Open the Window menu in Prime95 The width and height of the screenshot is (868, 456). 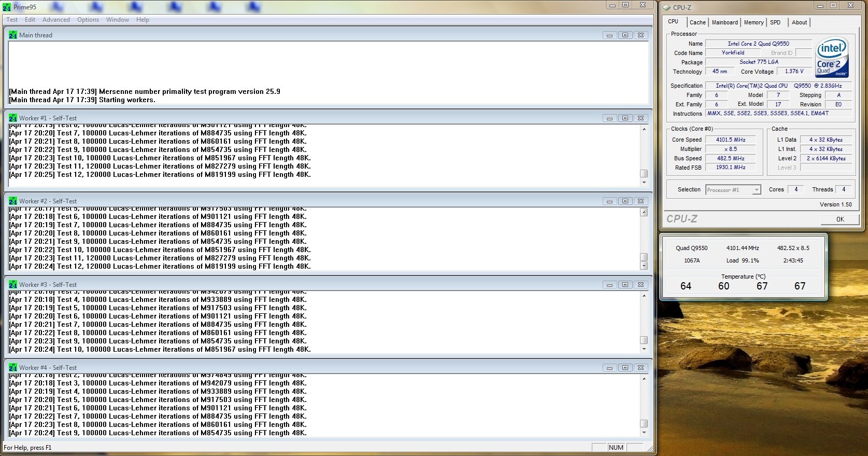pyautogui.click(x=118, y=20)
